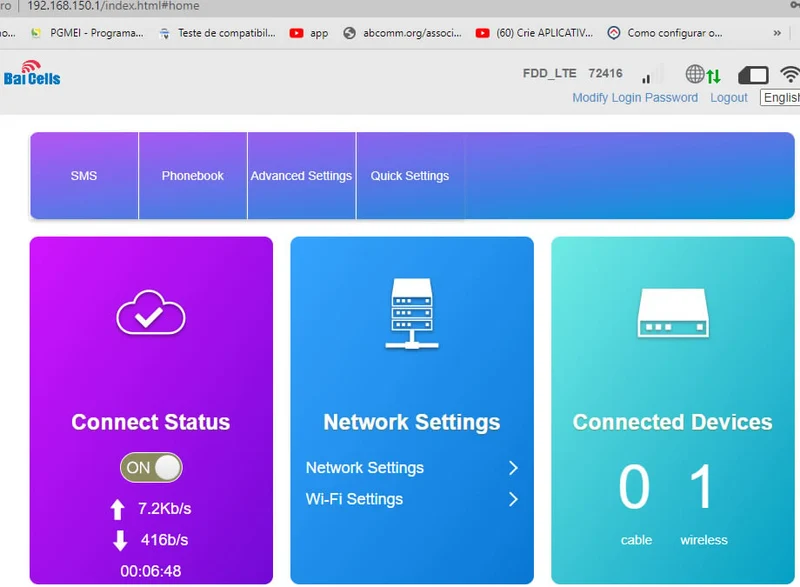Image resolution: width=800 pixels, height=587 pixels.
Task: Click the cloud checkmark Connect Status icon
Action: click(x=151, y=313)
